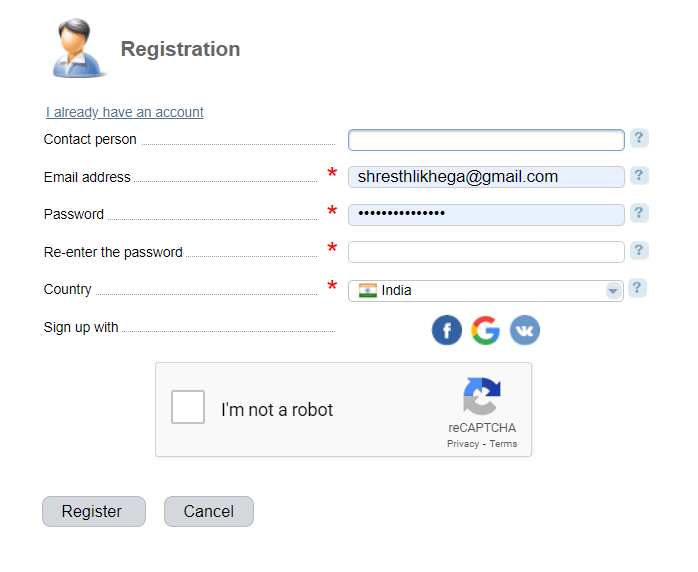
Task: Click help icon beside Email address
Action: 639,176
